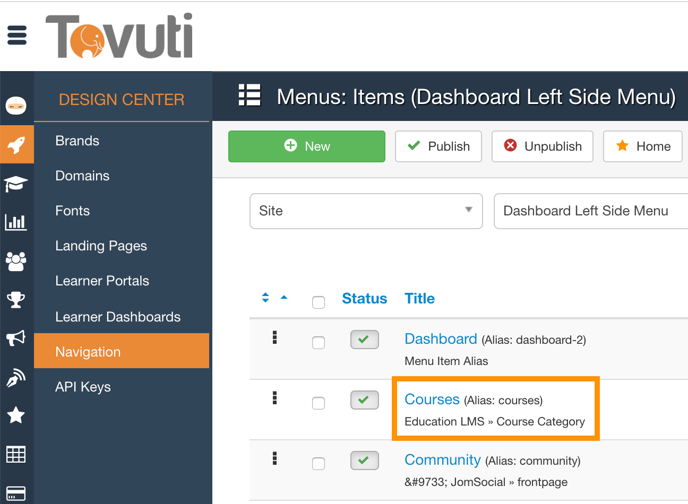Expand the Dashboard Left Side Menu dropdown

pos(590,211)
